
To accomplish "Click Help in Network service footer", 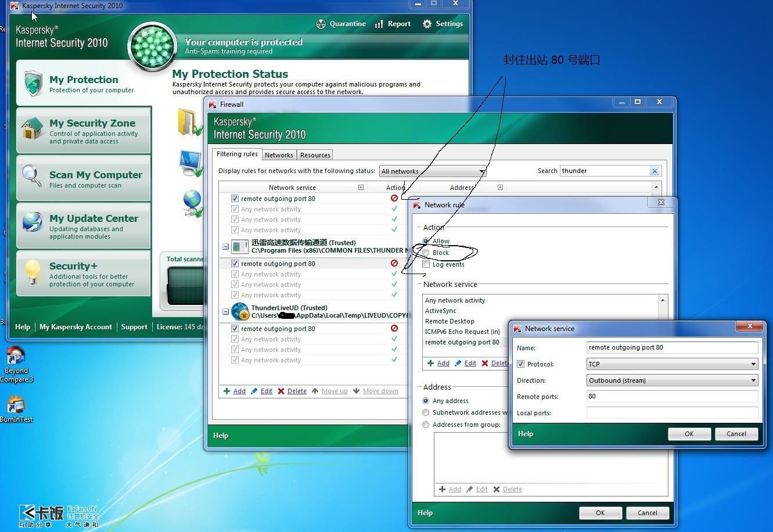I will coord(526,434).
